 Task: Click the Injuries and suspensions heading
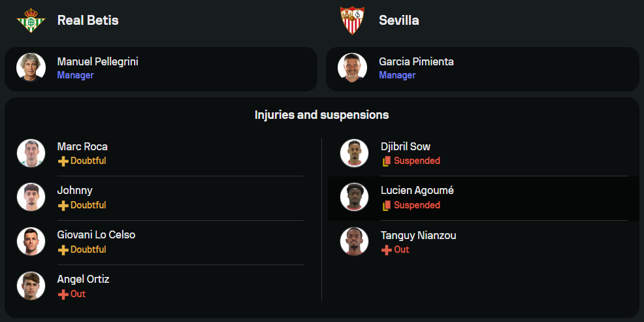(321, 115)
